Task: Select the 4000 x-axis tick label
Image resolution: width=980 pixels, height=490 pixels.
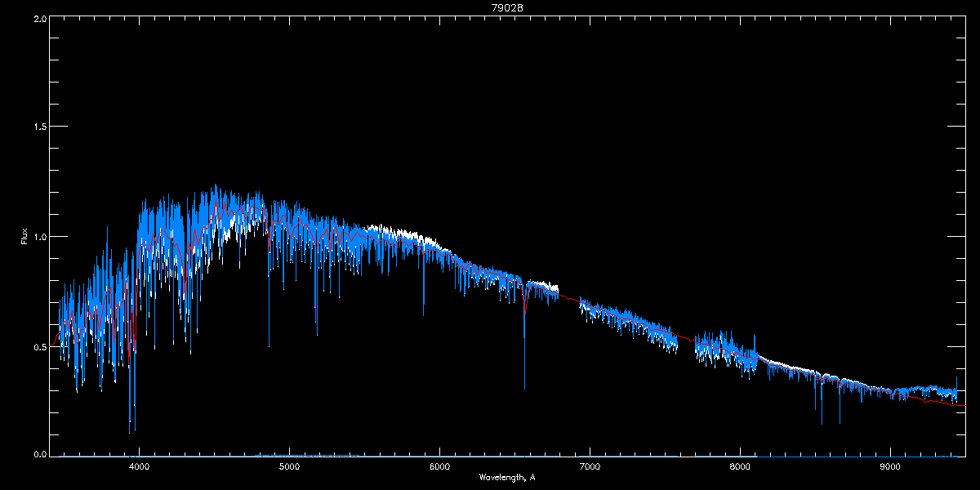Action: point(140,467)
